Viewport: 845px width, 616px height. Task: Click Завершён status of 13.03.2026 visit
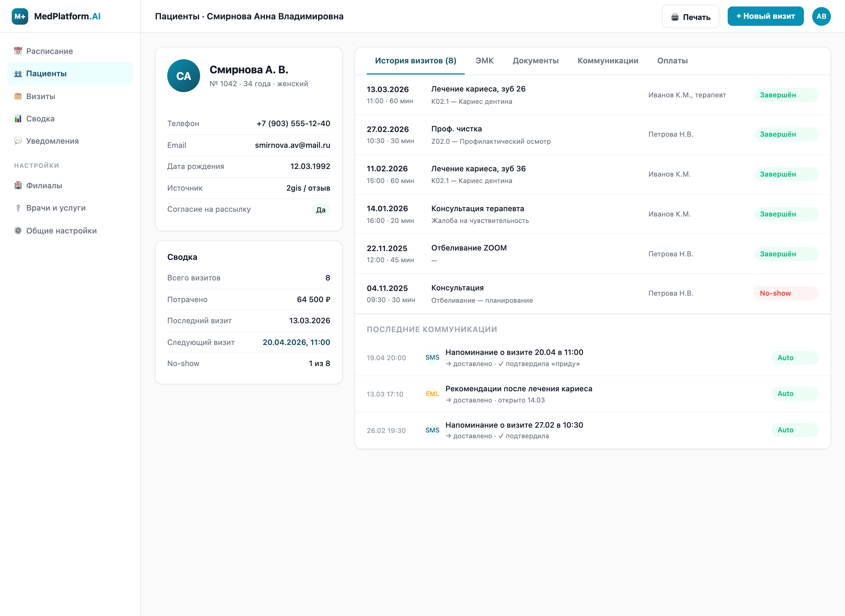(786, 95)
